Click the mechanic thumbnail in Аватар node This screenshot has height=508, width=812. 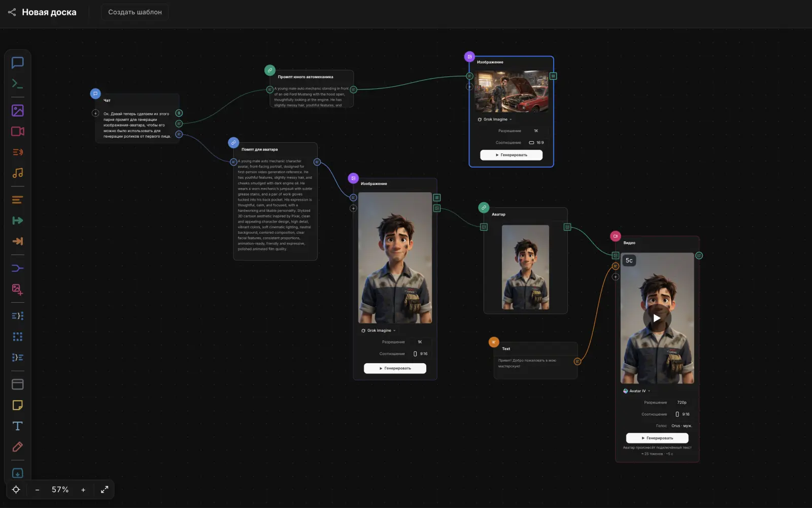pos(525,267)
